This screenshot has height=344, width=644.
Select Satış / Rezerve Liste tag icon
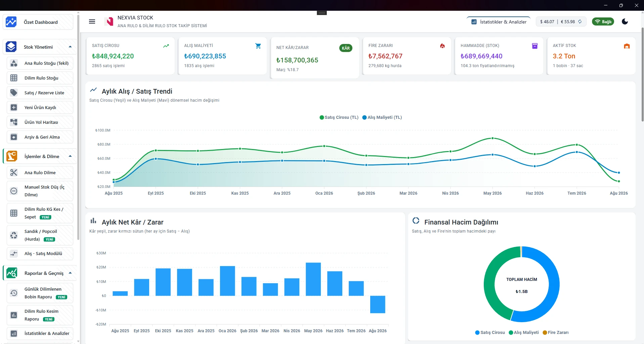click(14, 93)
